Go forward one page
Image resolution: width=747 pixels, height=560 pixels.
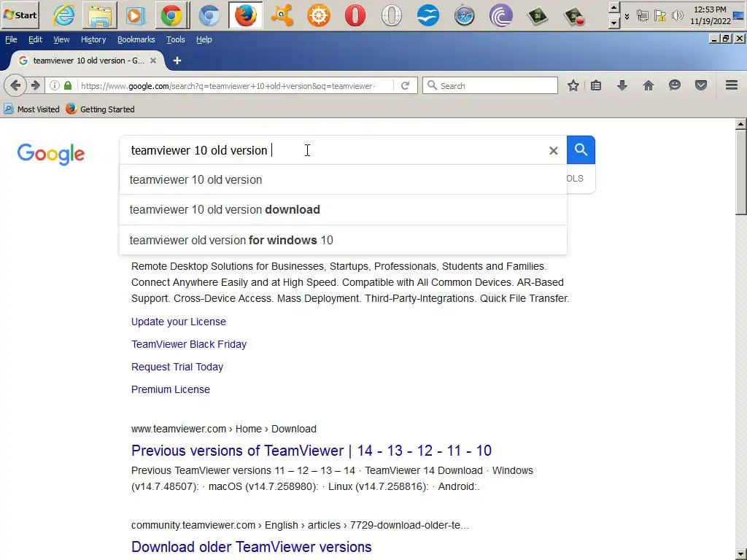tap(35, 86)
